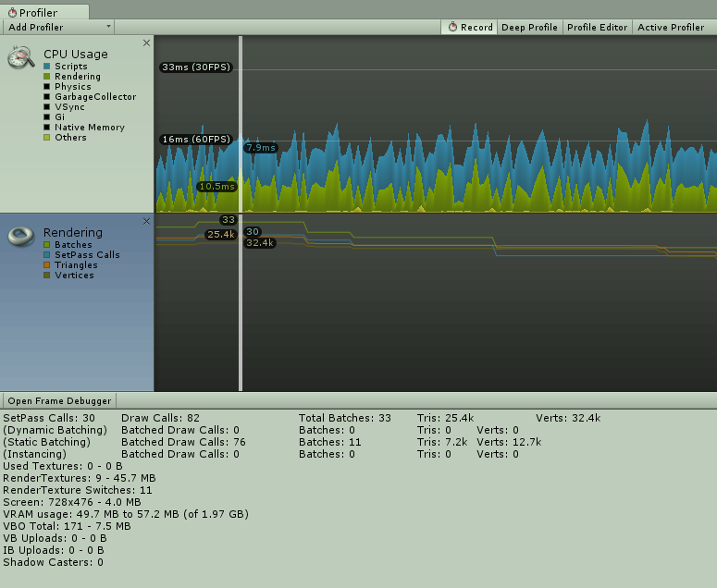Click the Total Batches: 33 statistic
717x588 pixels.
click(x=345, y=418)
